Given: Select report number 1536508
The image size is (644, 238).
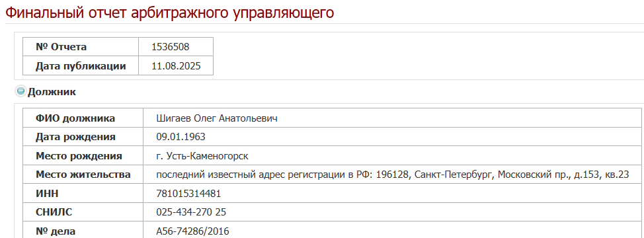Looking at the screenshot, I should (171, 47).
